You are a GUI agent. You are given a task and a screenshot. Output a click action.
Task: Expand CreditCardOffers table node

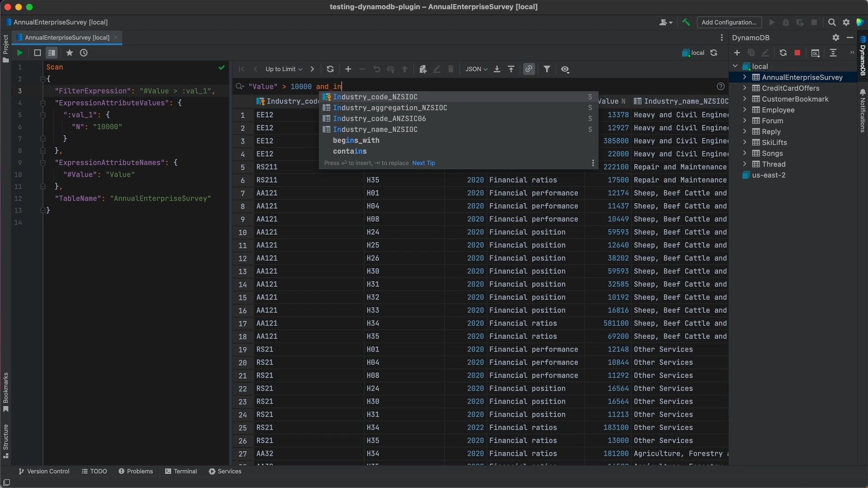(x=745, y=88)
